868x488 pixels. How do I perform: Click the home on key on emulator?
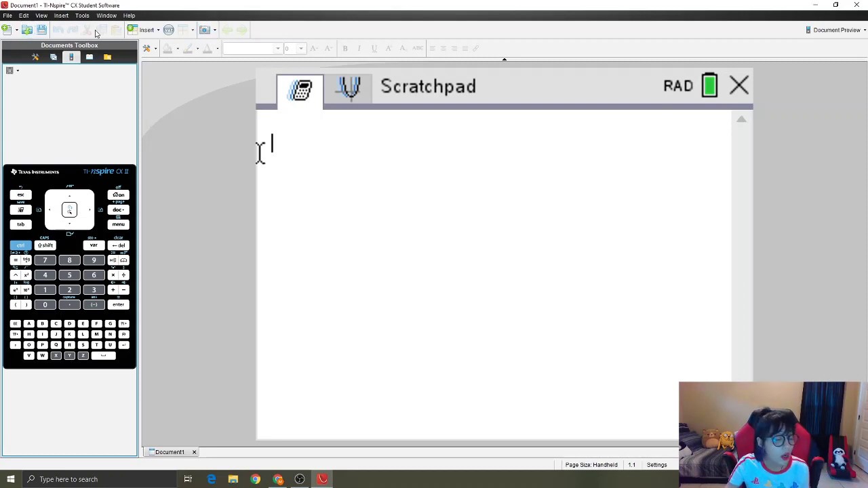[118, 195]
